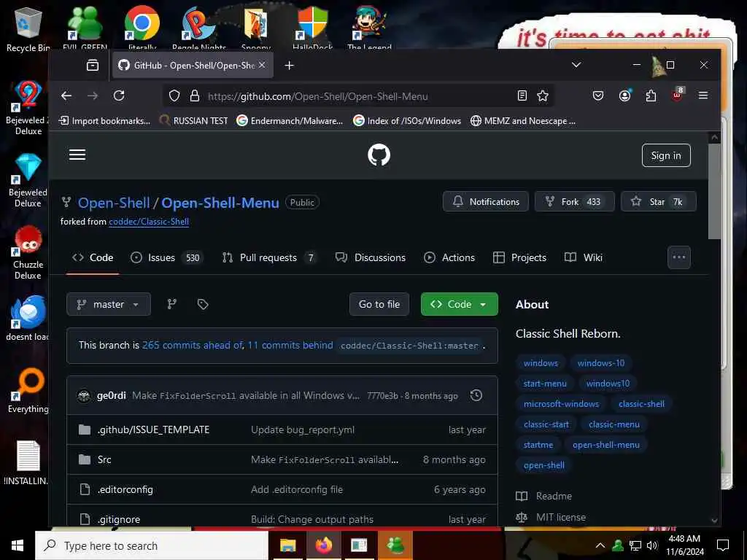This screenshot has height=560, width=747.
Task: Open a new Firefox tab
Action: tap(289, 65)
